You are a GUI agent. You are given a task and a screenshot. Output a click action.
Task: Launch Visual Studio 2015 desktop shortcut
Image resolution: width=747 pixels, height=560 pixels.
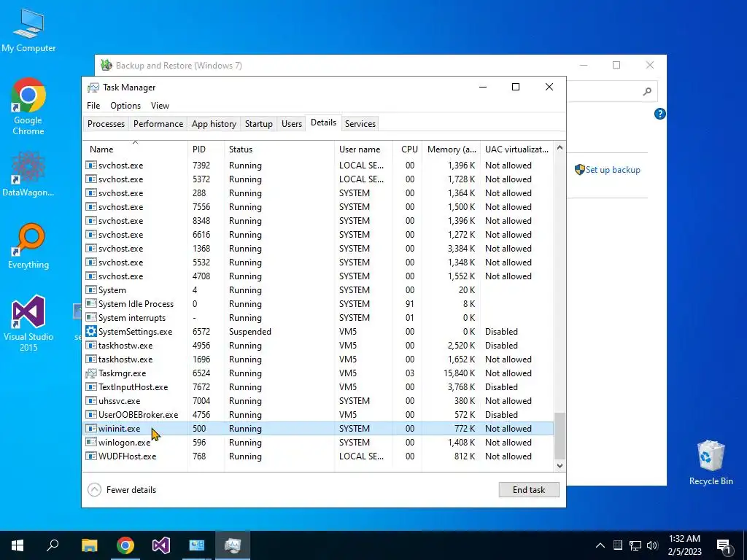(x=28, y=323)
